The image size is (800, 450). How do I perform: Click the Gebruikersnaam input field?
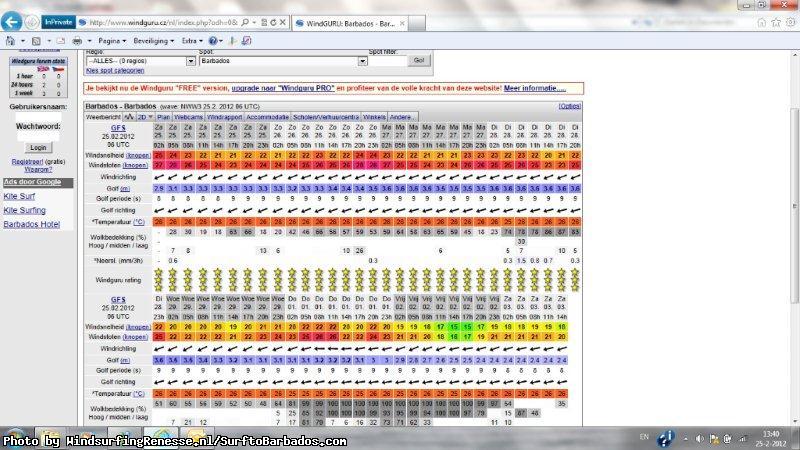[x=36, y=115]
